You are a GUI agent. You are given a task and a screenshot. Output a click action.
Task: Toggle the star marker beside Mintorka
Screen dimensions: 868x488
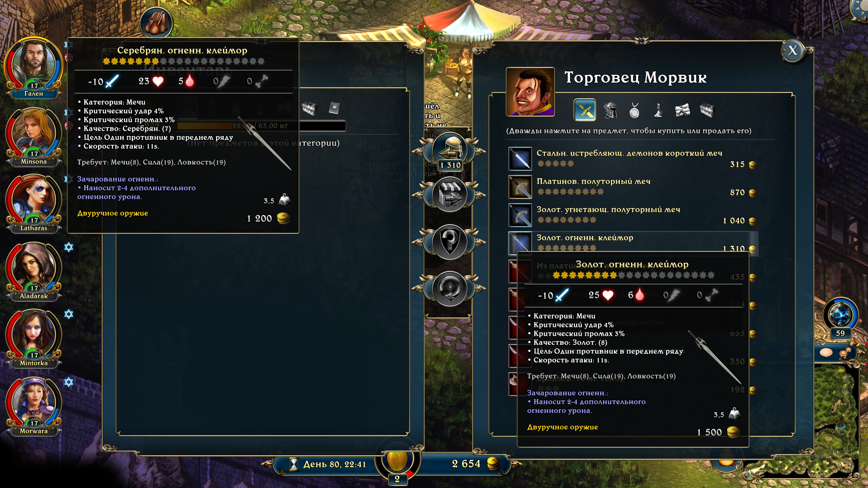(69, 314)
